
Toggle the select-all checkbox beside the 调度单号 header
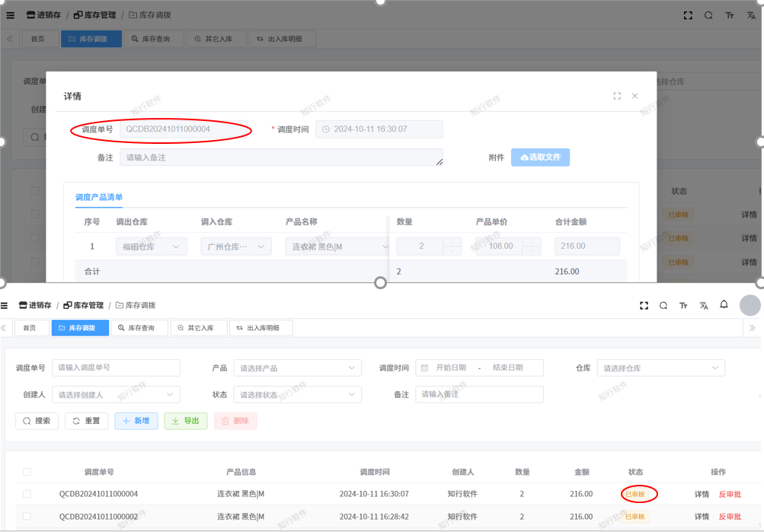[x=27, y=472]
